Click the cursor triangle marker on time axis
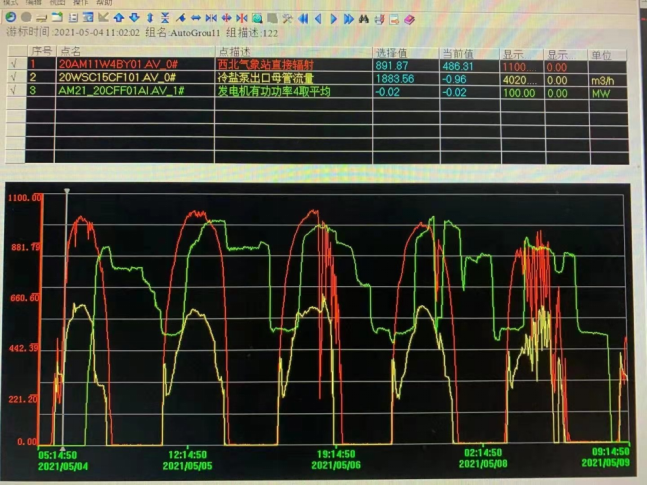The image size is (647, 485). point(63,449)
